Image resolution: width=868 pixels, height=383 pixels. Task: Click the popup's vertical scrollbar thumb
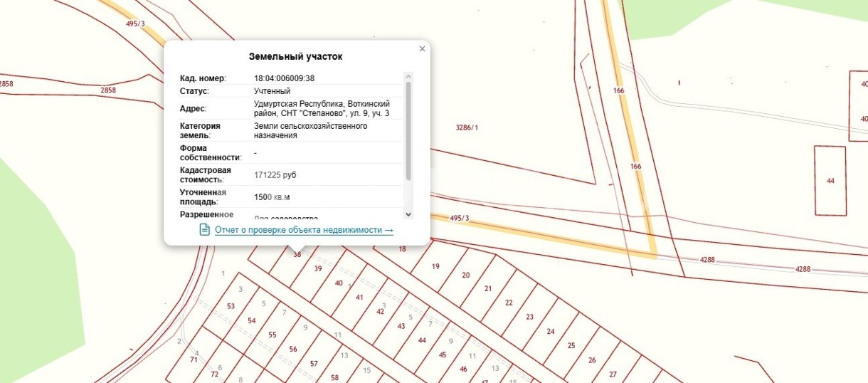tap(408, 130)
